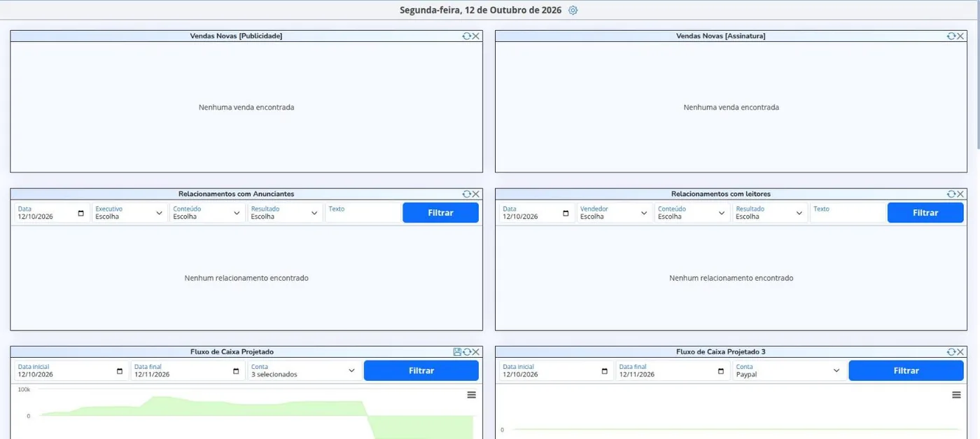Close Relacionamentos com Anunciantes panel
980x439 pixels.
476,194
